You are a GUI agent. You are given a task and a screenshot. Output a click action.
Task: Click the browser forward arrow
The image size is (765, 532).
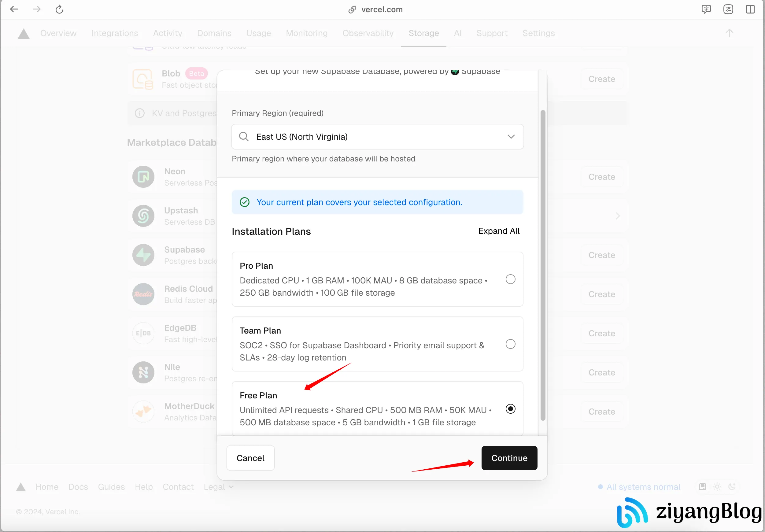coord(37,9)
